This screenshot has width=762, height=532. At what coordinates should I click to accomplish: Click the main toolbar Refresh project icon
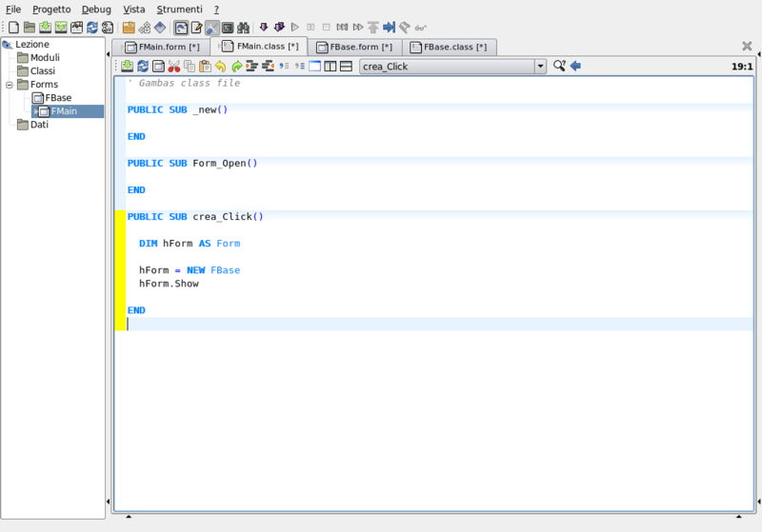[91, 28]
